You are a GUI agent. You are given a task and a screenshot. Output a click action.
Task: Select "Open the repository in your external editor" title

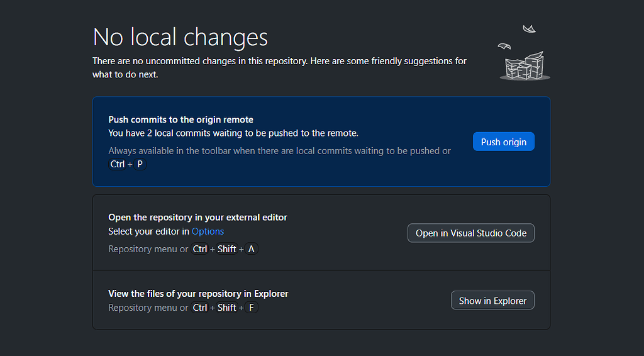pyautogui.click(x=197, y=217)
